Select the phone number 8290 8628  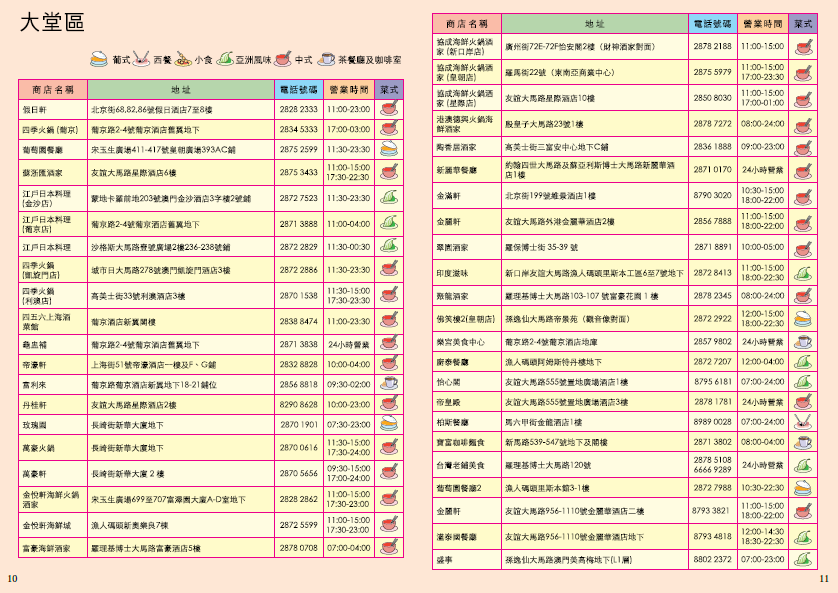click(298, 404)
